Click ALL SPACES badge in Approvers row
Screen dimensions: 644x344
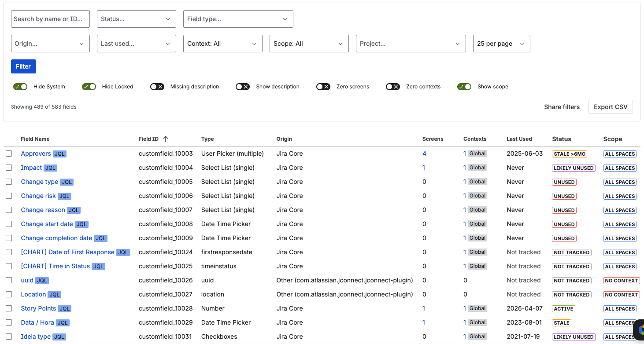[x=620, y=154]
